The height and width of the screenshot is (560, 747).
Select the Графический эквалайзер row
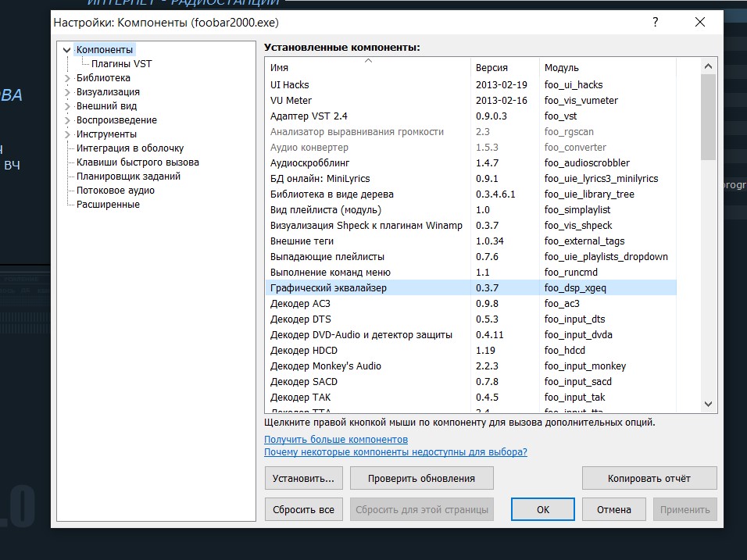click(x=470, y=288)
